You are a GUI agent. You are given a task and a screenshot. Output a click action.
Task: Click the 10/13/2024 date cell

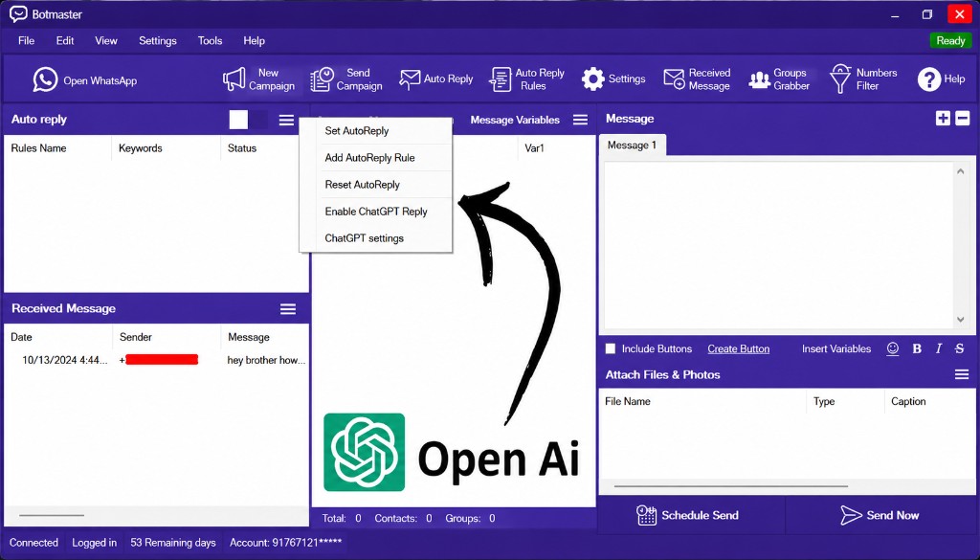(64, 360)
